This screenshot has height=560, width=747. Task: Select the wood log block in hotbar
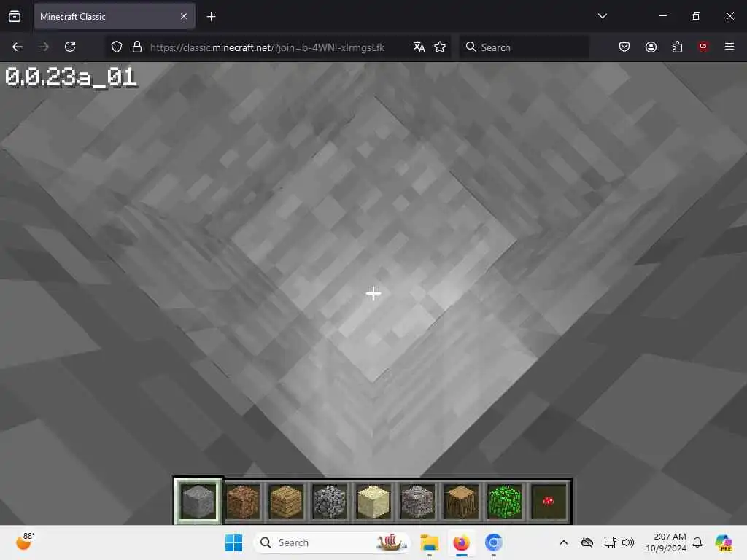pyautogui.click(x=461, y=501)
